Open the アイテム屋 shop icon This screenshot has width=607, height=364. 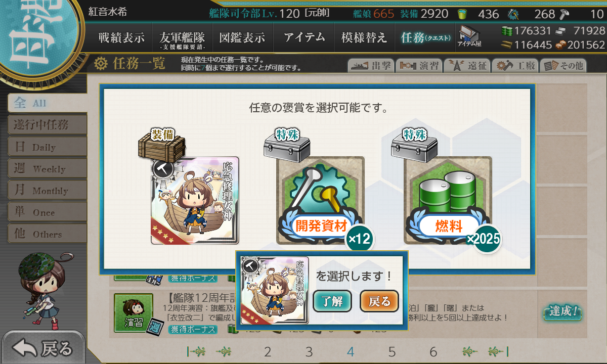tap(469, 36)
